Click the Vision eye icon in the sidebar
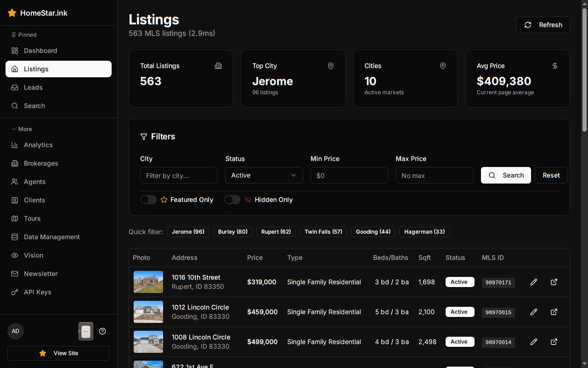Viewport: 588px width, 368px height. click(15, 255)
